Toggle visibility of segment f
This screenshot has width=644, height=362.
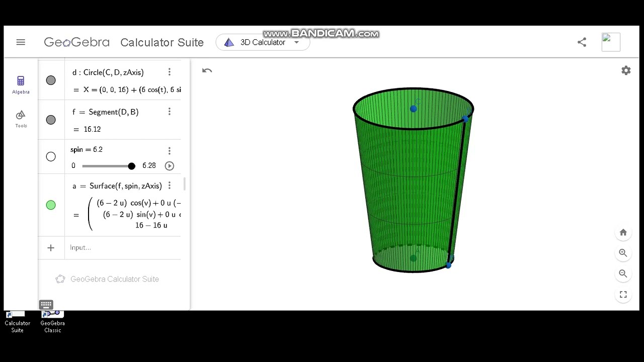click(x=51, y=120)
